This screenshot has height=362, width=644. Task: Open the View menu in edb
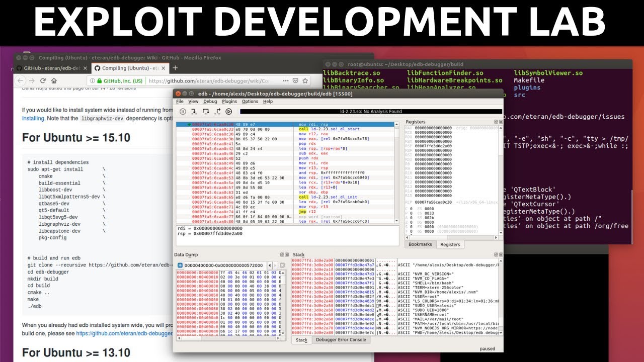tap(193, 102)
